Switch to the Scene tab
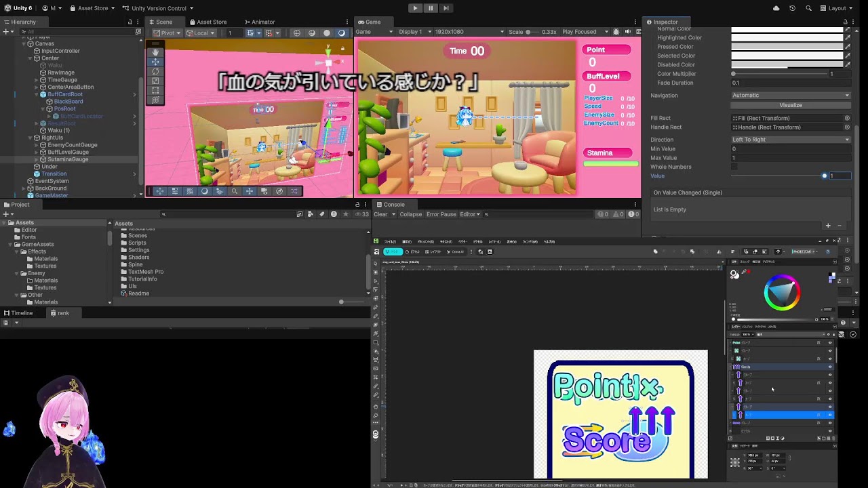Viewport: 868px width, 488px height. [x=160, y=22]
